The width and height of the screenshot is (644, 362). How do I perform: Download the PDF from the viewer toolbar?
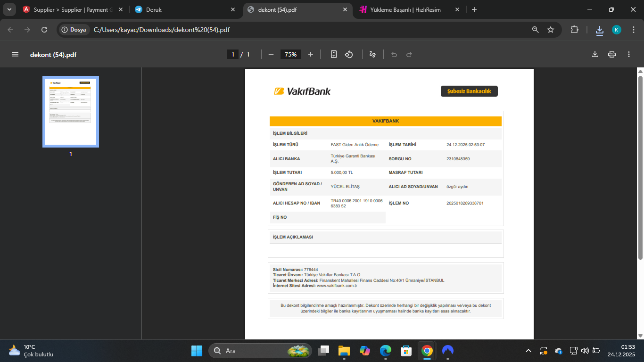coord(595,54)
